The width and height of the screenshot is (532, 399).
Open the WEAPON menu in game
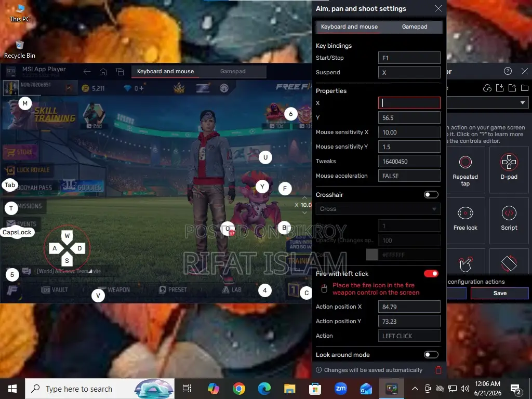(x=114, y=290)
